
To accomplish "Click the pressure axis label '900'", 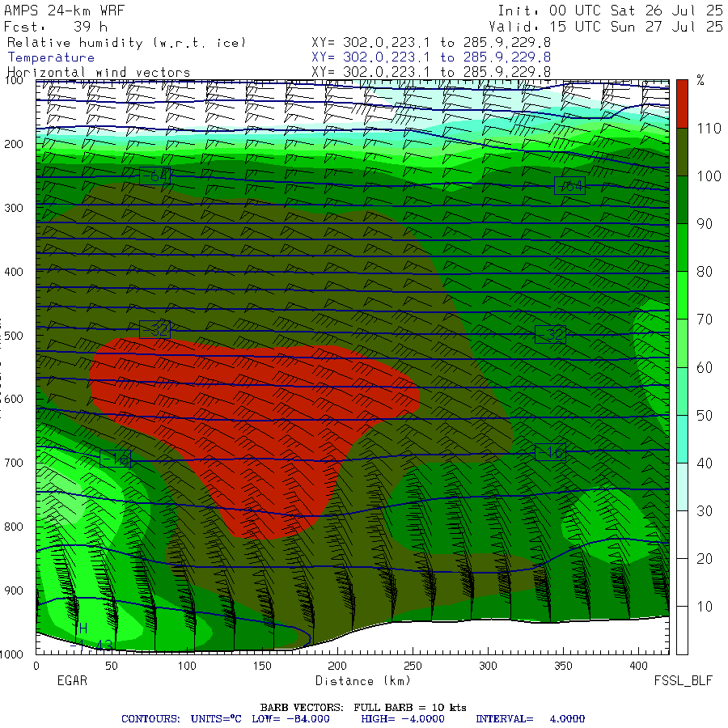I will click(x=14, y=590).
